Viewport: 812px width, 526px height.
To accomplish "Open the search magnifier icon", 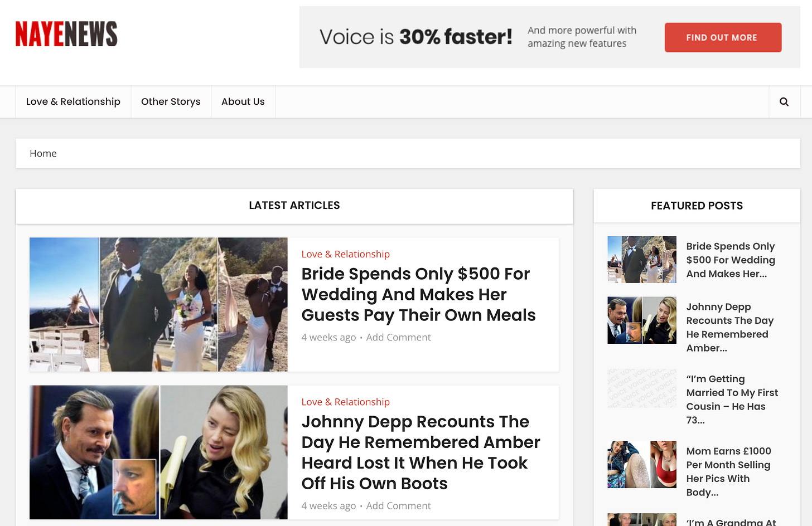I will [x=784, y=102].
